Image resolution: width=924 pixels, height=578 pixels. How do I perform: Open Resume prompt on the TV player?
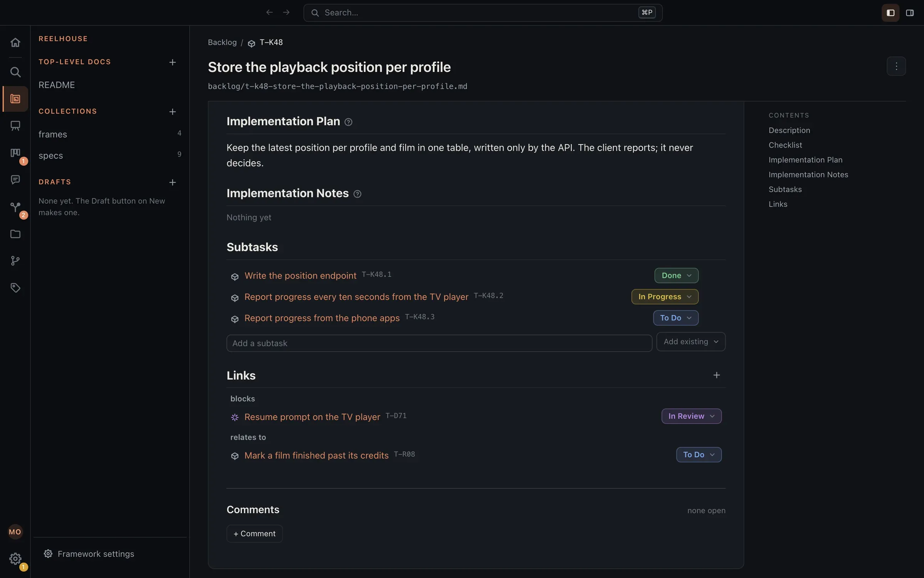tap(312, 417)
